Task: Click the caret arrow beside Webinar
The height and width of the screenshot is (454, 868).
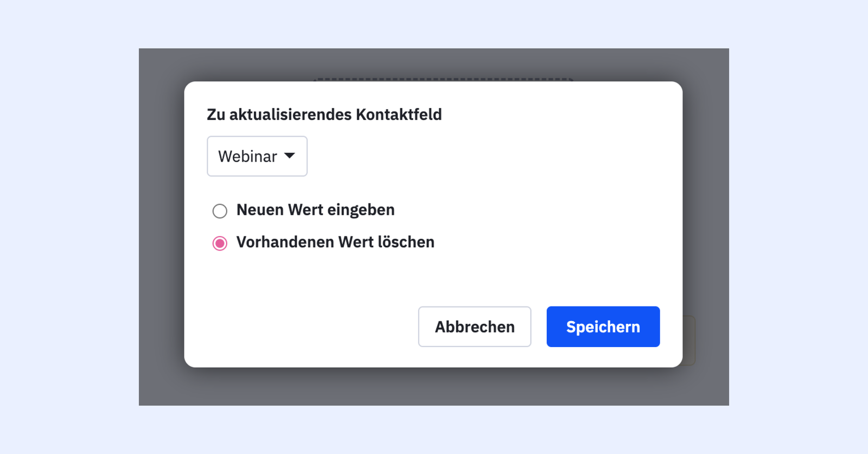Action: (290, 156)
